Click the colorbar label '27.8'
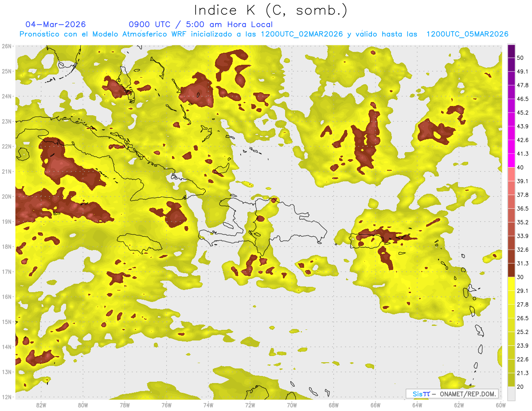Screen dimensions: 532x411 [522, 305]
